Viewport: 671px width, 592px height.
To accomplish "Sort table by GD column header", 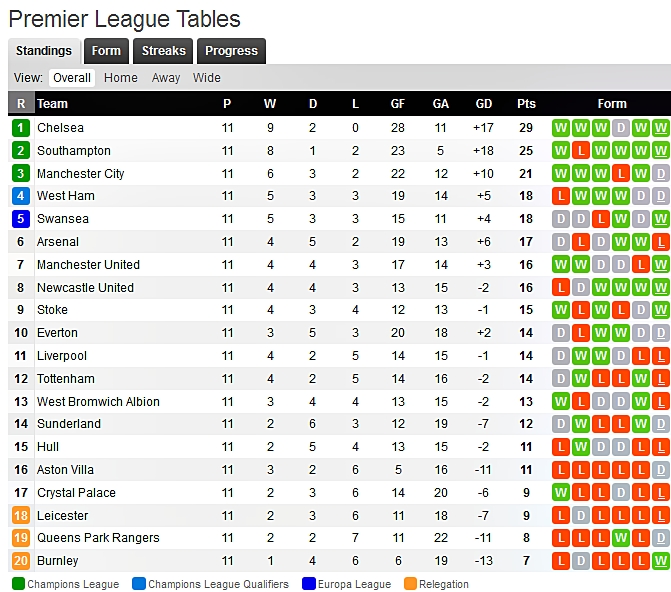I will [484, 104].
